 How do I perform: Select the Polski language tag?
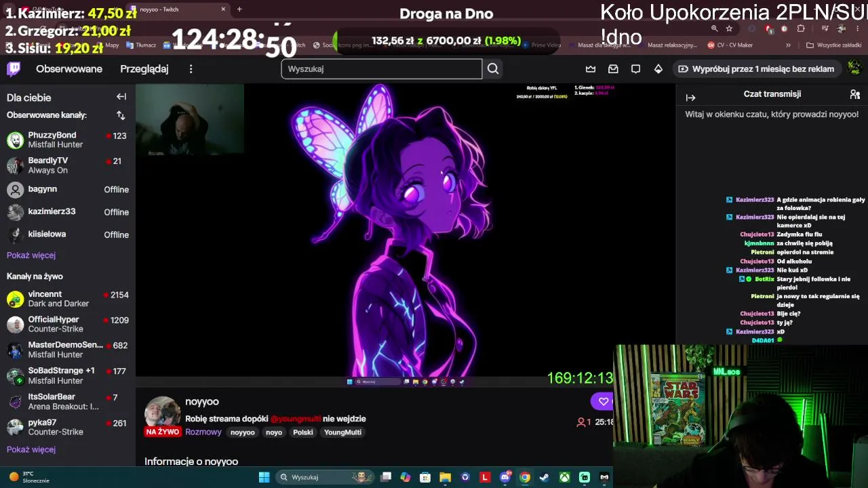pyautogui.click(x=303, y=432)
